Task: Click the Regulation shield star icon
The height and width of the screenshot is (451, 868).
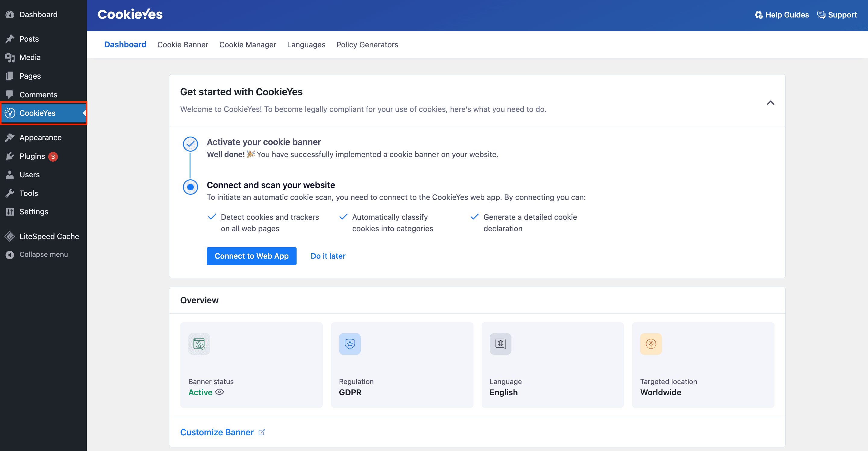Action: [350, 344]
